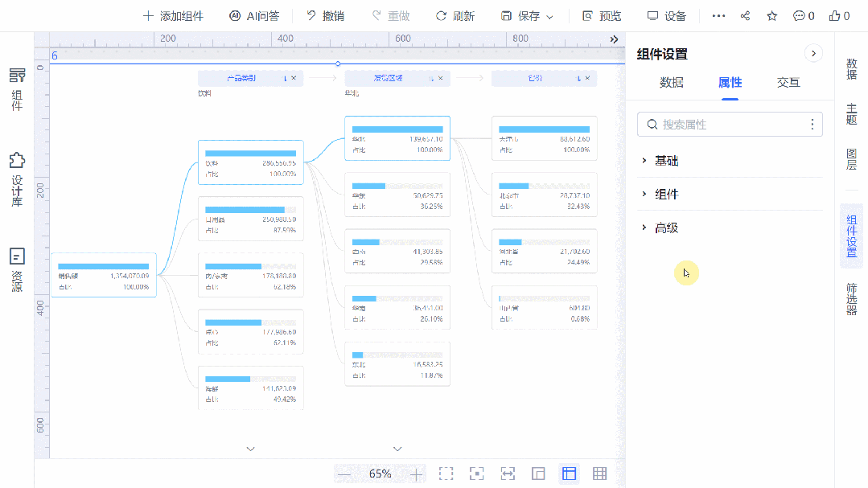Select the node showing 11.87% share

[x=397, y=363]
